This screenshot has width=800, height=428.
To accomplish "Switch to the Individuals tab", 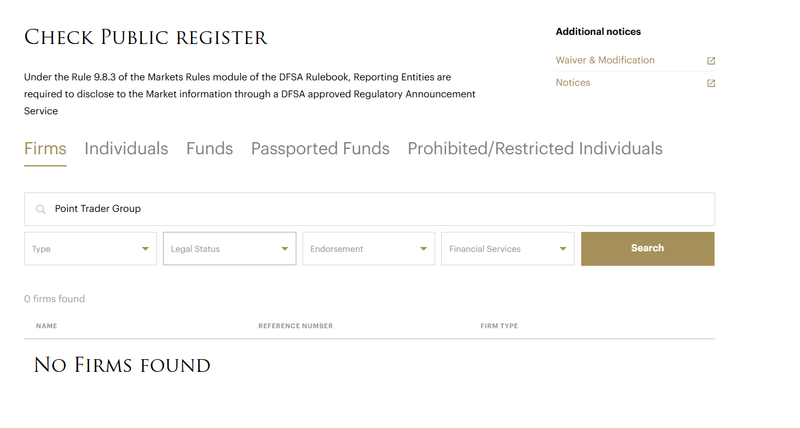I will pos(126,148).
